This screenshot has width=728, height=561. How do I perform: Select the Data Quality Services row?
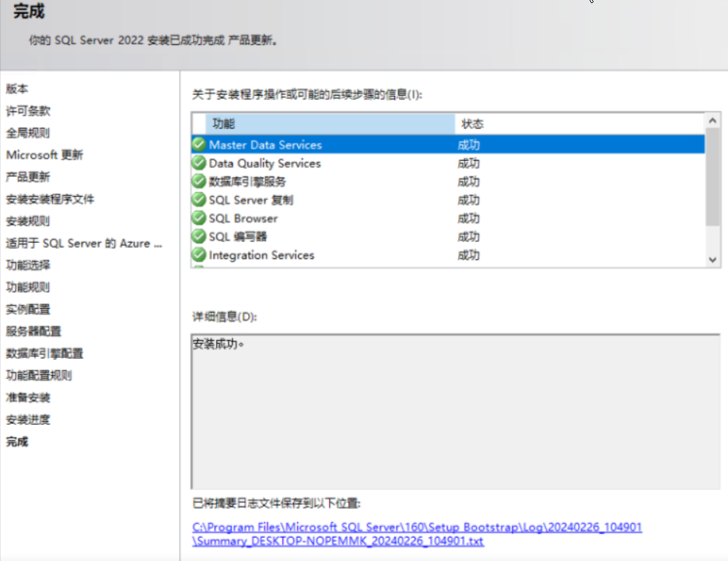[x=448, y=163]
